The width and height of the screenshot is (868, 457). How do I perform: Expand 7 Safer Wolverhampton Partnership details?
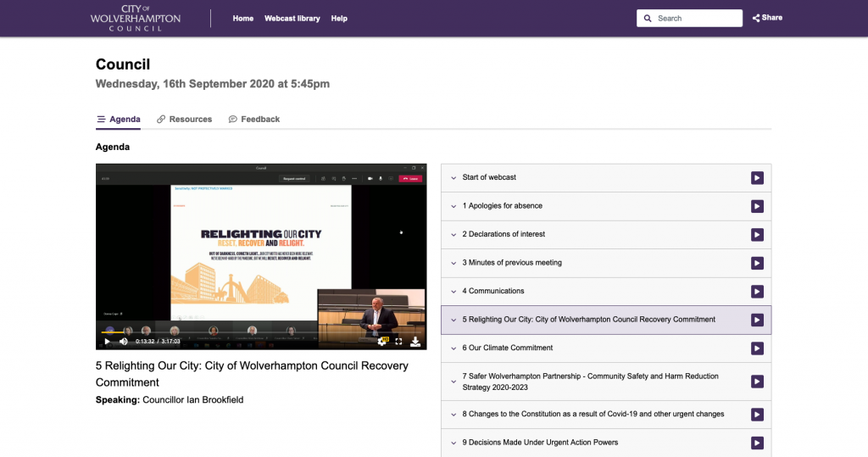(453, 382)
